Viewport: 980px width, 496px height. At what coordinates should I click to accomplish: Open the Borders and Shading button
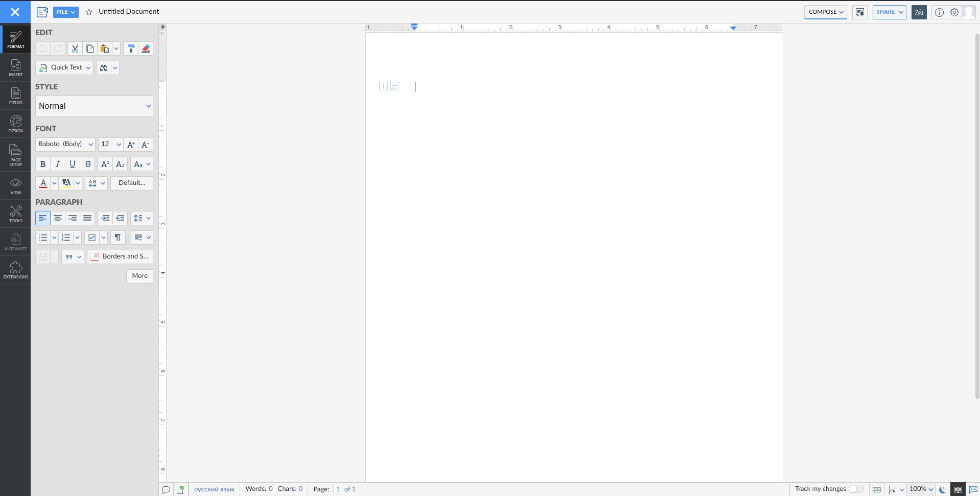pos(120,256)
